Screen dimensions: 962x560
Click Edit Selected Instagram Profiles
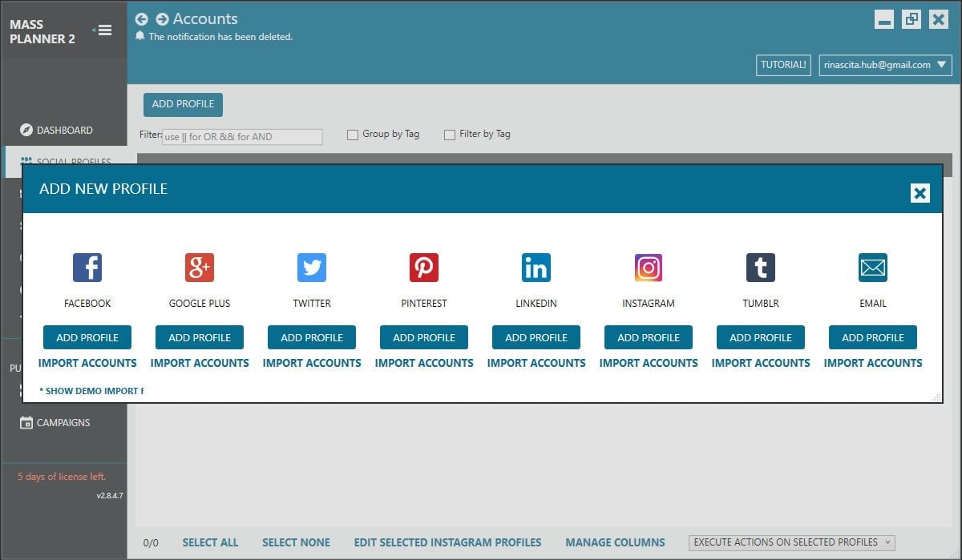pyautogui.click(x=447, y=542)
